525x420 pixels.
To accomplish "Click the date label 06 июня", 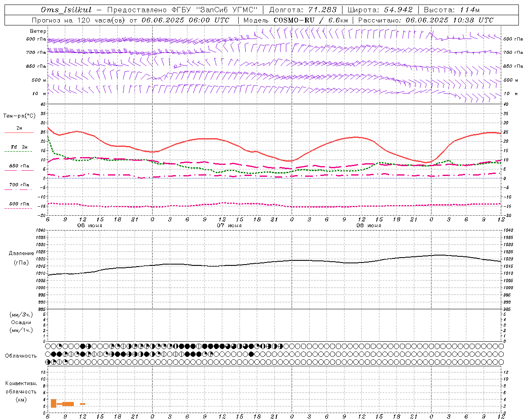I will [90, 226].
